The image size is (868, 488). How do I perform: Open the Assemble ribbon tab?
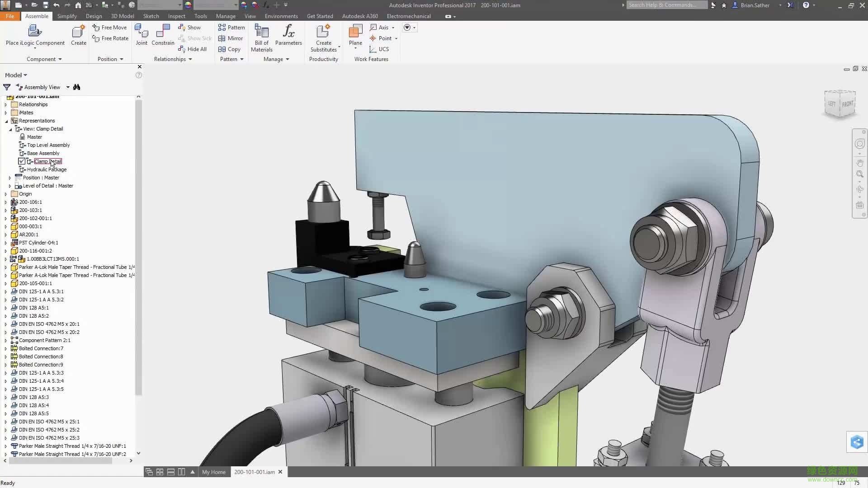point(36,16)
